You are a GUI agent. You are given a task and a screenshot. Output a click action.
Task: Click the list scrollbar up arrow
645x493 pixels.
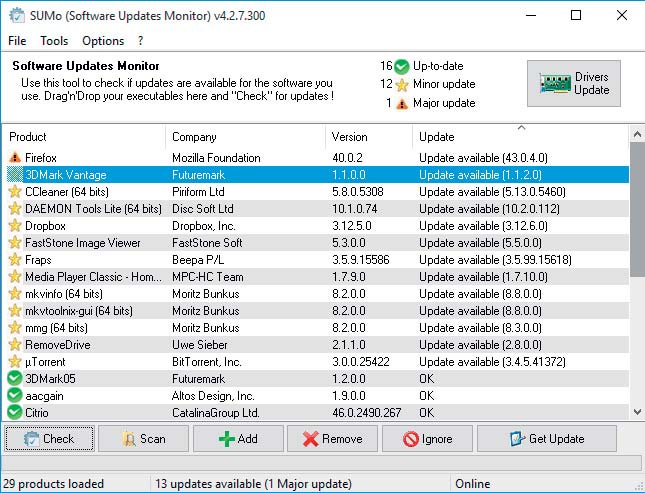pyautogui.click(x=637, y=134)
